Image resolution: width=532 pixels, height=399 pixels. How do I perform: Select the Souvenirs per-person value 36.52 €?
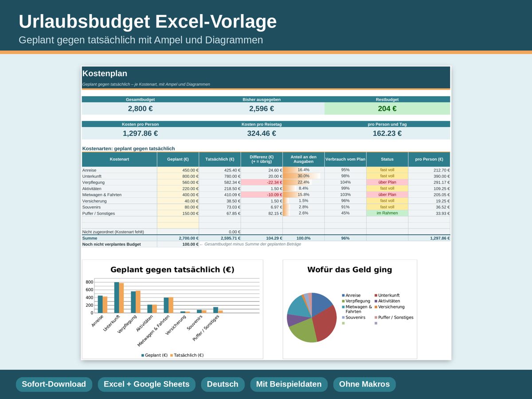(x=429, y=207)
